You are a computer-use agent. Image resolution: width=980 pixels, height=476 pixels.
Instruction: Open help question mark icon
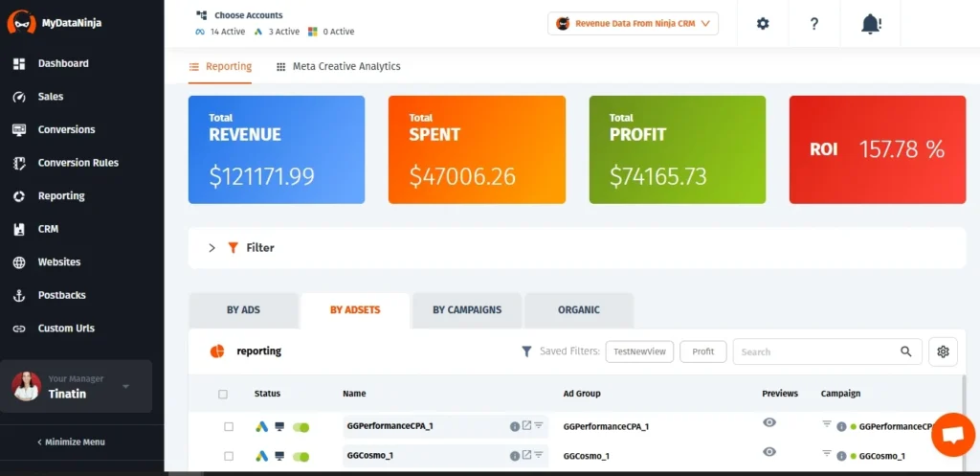[813, 24]
